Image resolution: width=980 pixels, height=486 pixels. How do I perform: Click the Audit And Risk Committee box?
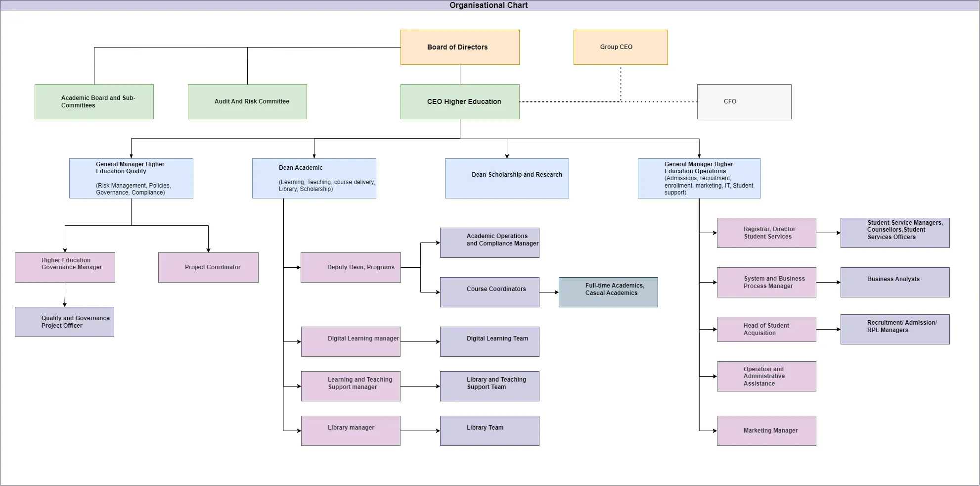[x=247, y=101]
